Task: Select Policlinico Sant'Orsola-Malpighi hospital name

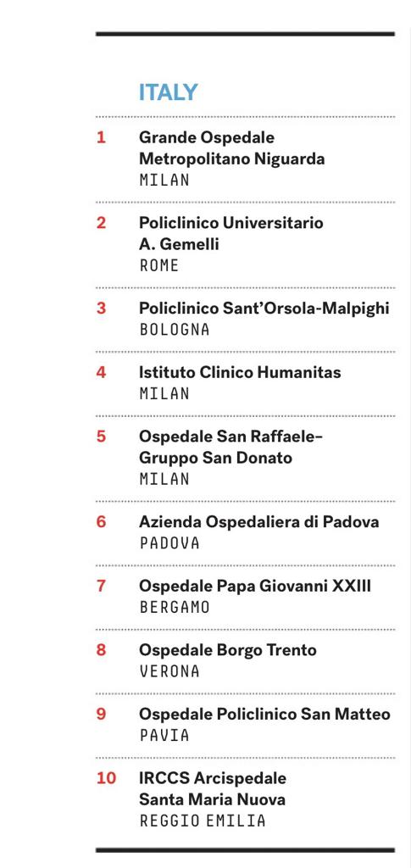Action: point(264,309)
